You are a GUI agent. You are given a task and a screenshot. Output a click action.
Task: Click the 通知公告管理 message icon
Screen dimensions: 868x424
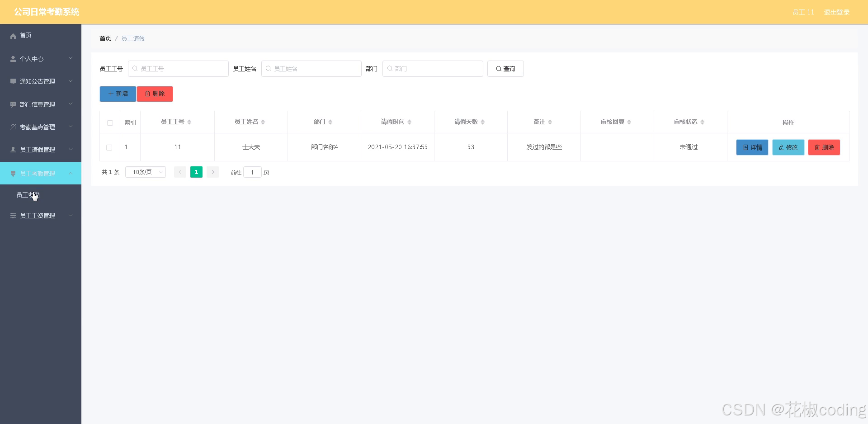13,81
